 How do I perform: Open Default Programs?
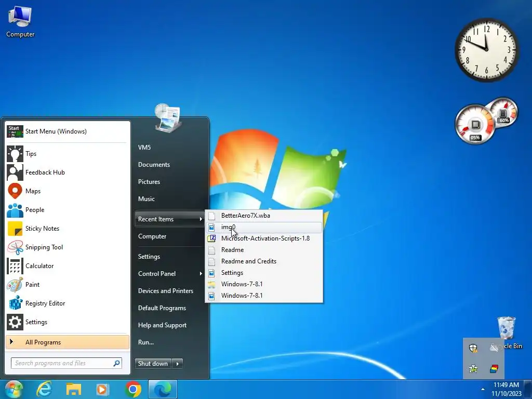[162, 308]
